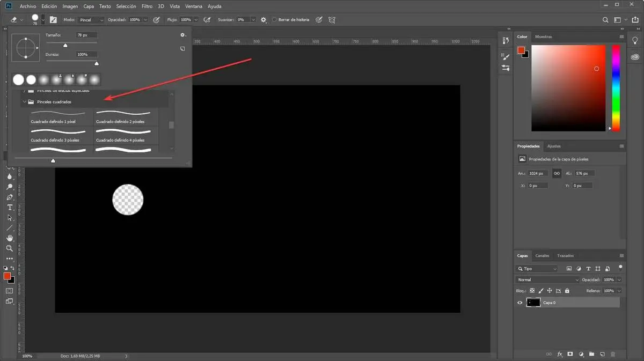
Task: Select the Line tool
Action: tap(9, 228)
